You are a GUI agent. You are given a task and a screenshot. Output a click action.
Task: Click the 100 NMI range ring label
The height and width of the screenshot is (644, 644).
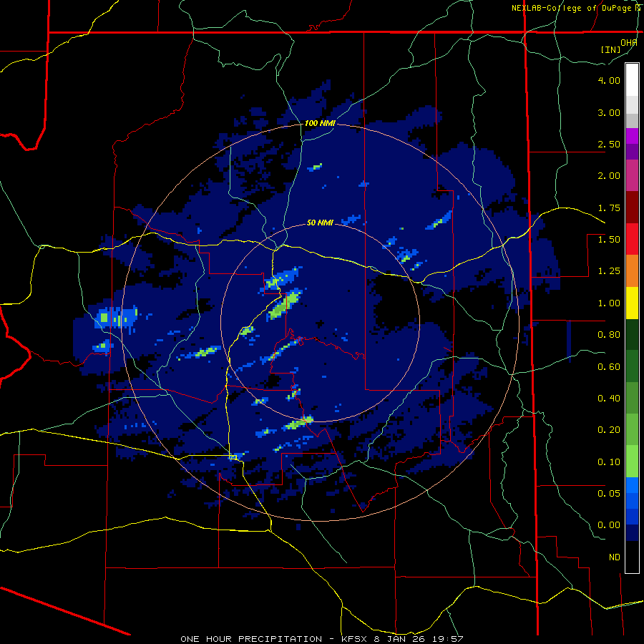click(320, 123)
